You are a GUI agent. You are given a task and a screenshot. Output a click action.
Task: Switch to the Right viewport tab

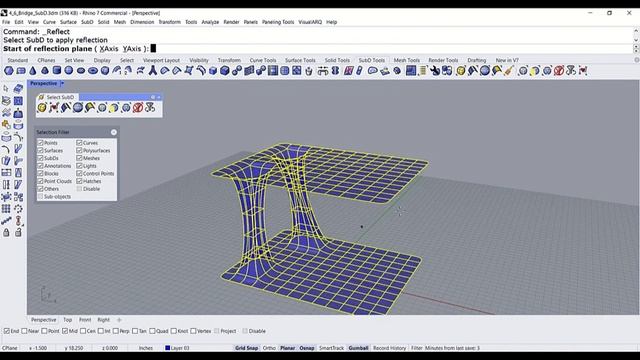tap(103, 320)
